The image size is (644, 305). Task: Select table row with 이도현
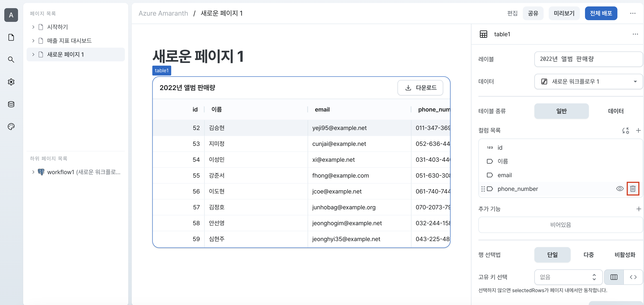[x=301, y=191]
